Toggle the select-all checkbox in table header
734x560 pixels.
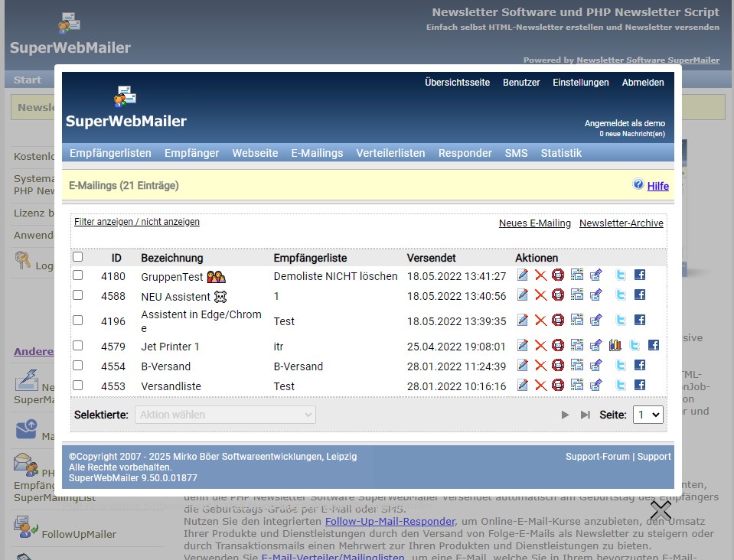point(78,256)
